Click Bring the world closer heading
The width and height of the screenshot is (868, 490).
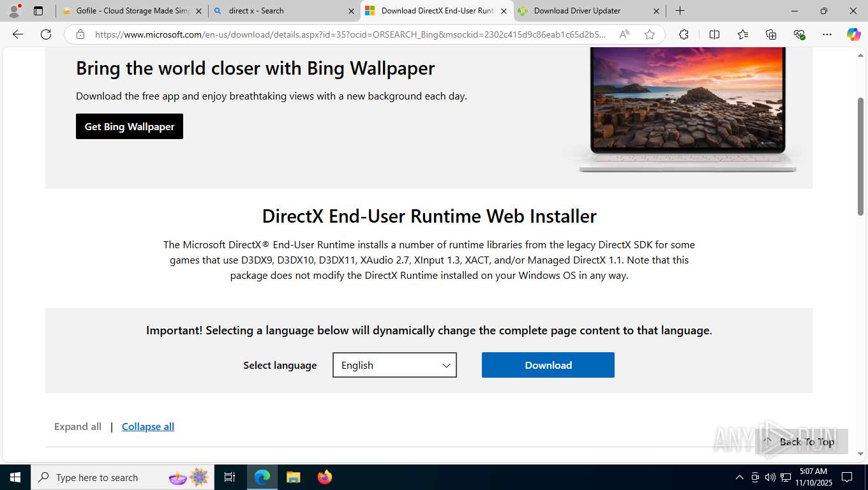click(255, 68)
